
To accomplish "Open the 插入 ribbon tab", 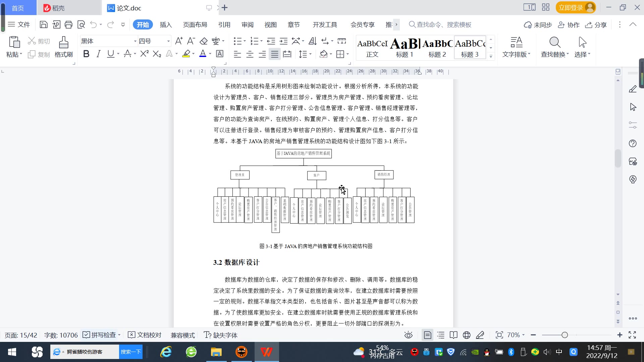I will click(166, 24).
